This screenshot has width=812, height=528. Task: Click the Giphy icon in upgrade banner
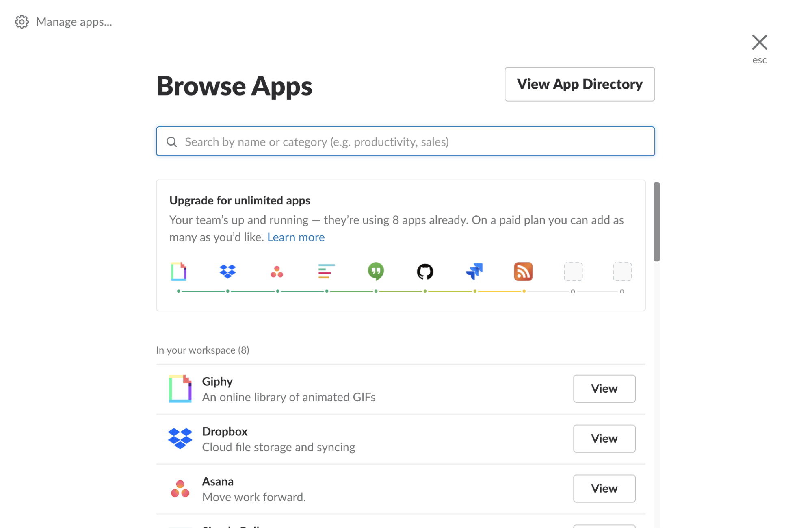click(x=178, y=272)
